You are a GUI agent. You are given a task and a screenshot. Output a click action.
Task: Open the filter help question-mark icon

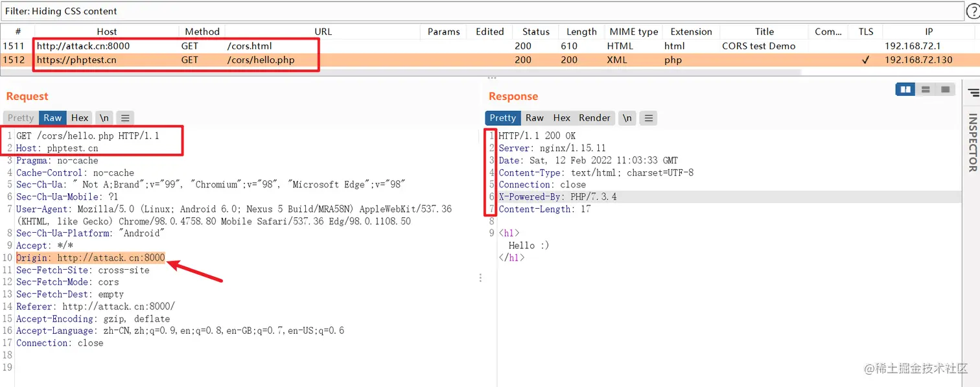coord(973,11)
